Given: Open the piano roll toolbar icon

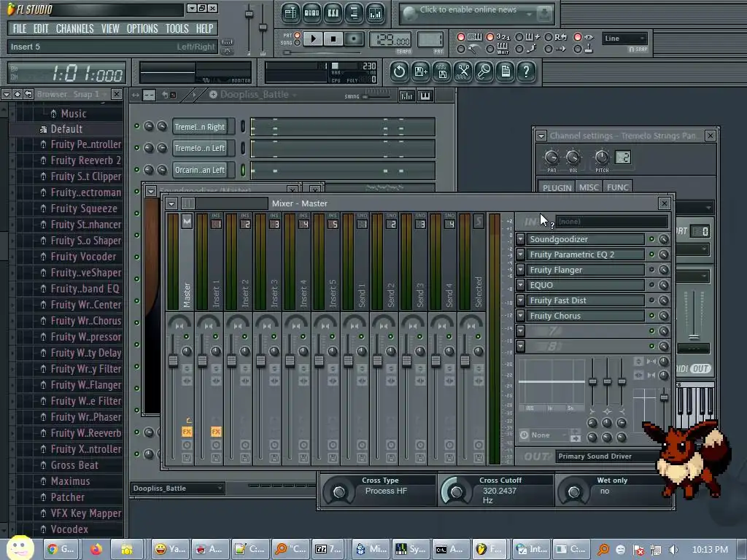Looking at the screenshot, I should [333, 13].
